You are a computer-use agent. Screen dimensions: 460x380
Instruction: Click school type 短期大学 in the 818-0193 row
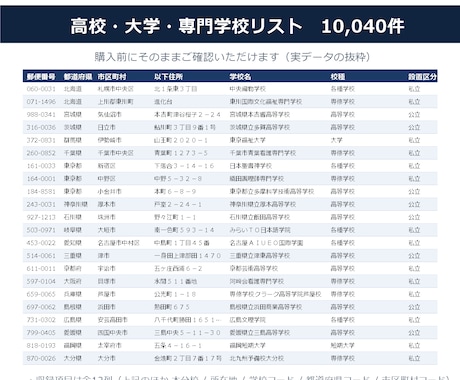[x=343, y=346]
